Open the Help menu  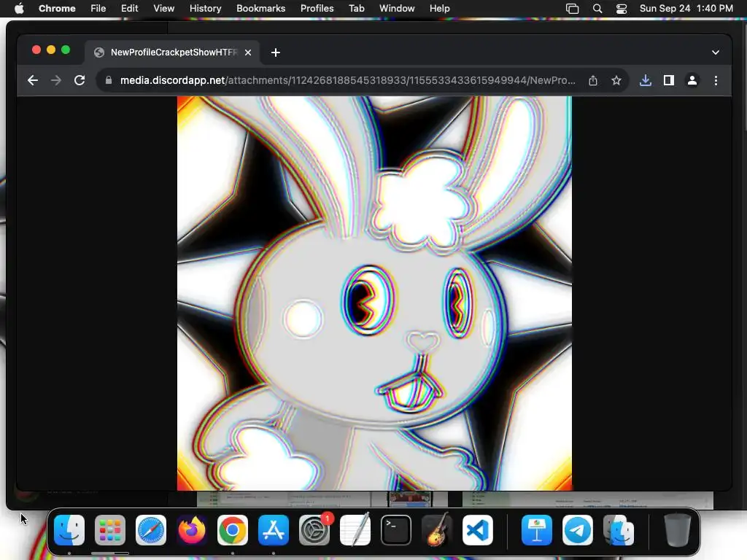point(439,9)
